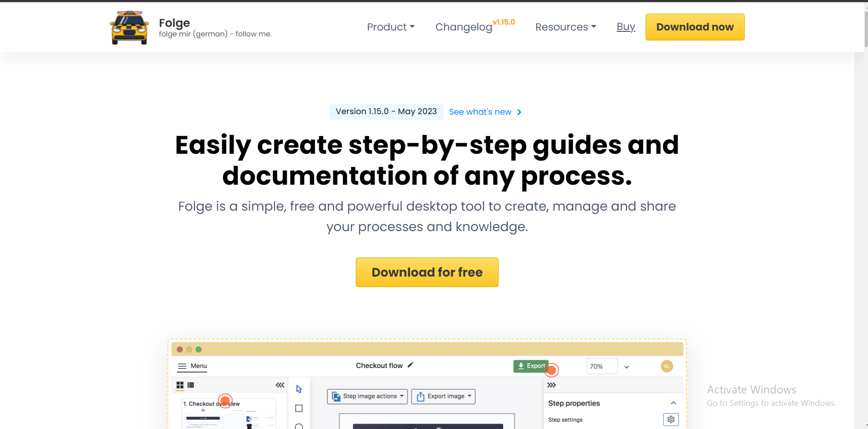Click the Download for free button
Screen dimensions: 868x429
pos(427,272)
